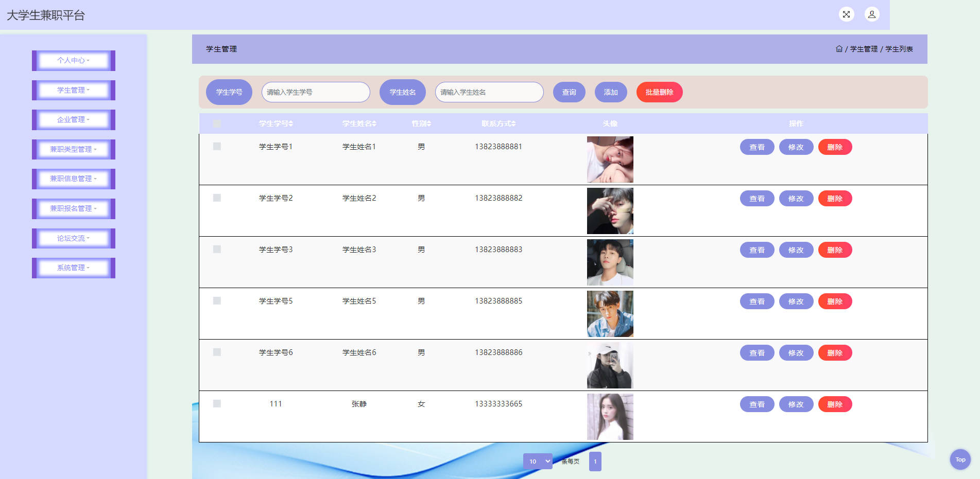The height and width of the screenshot is (479, 980).
Task: Check the row for 学生学号5
Action: tap(217, 301)
